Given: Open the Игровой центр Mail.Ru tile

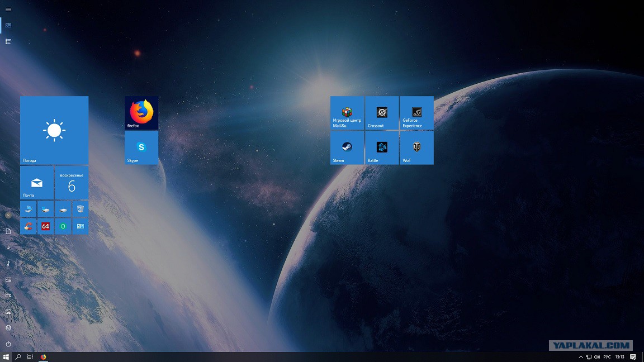Looking at the screenshot, I should [x=347, y=113].
